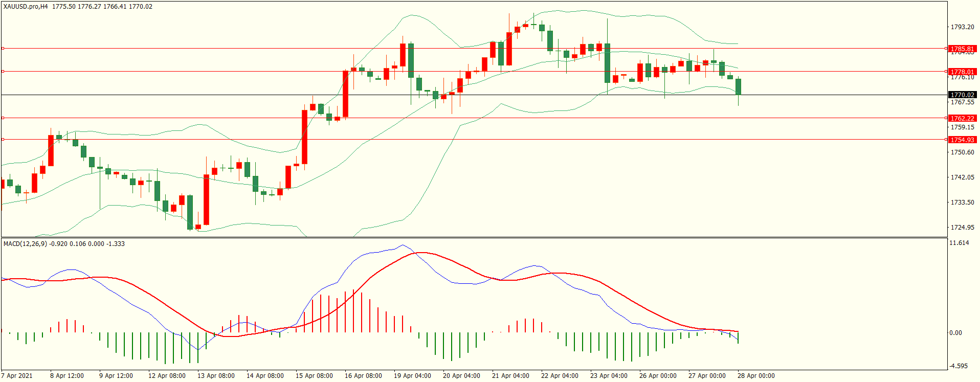
Task: Click the 19 Apr 04:00 time label
Action: pos(412,376)
